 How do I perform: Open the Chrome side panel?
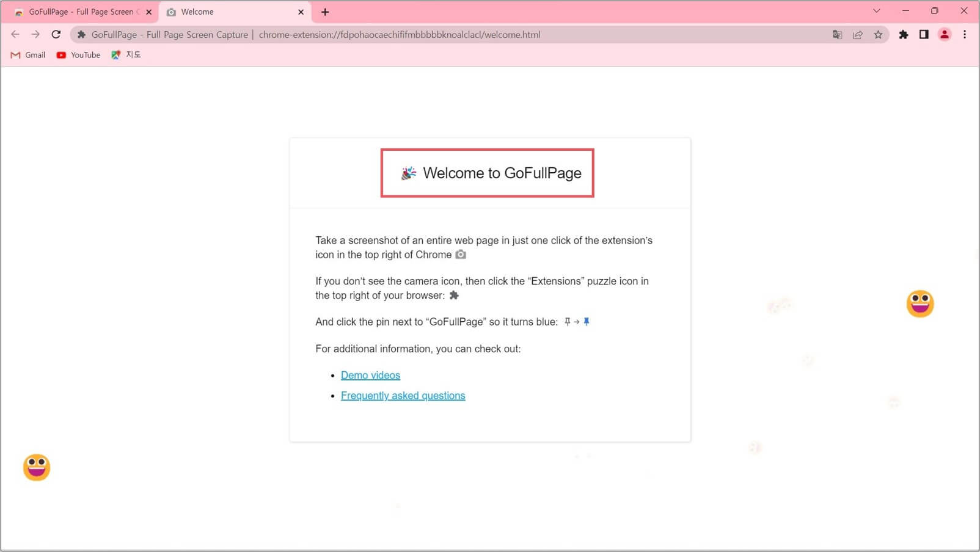tap(924, 35)
